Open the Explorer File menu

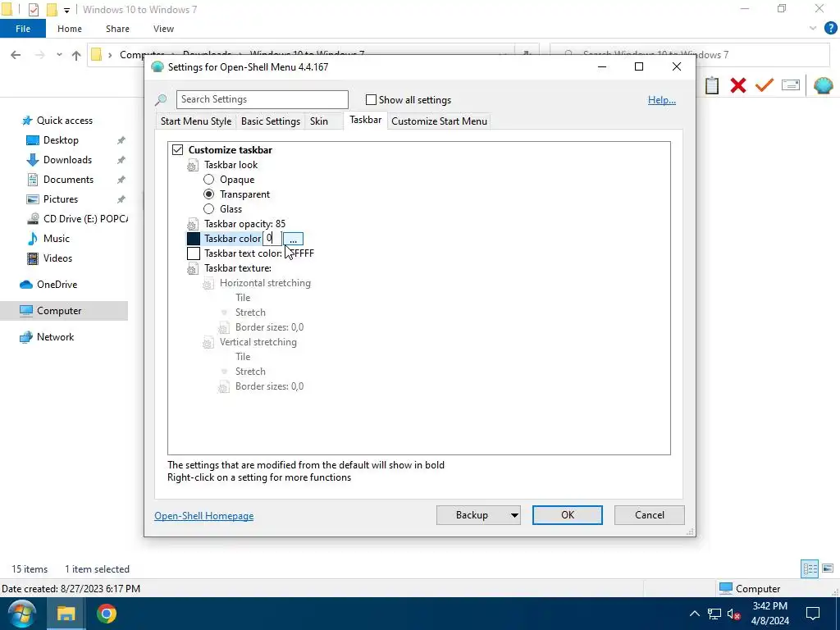(22, 29)
